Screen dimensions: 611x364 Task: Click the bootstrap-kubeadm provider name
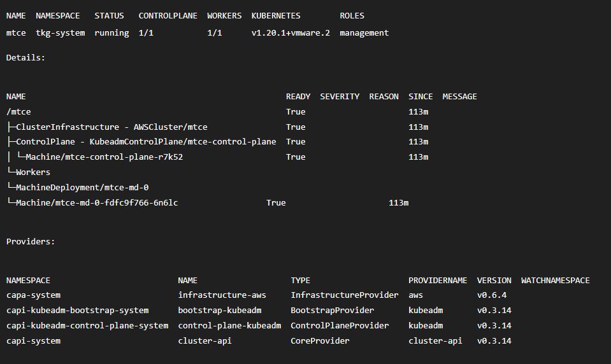coord(219,311)
